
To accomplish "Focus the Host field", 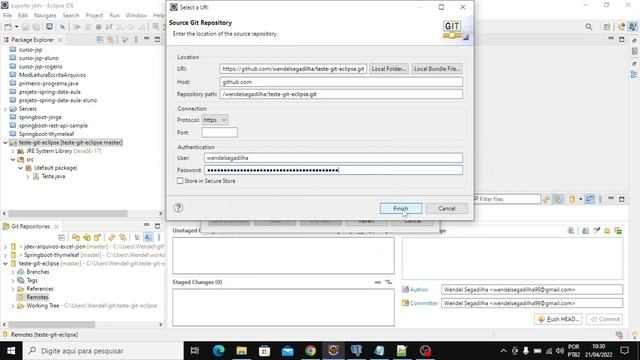I will click(341, 82).
